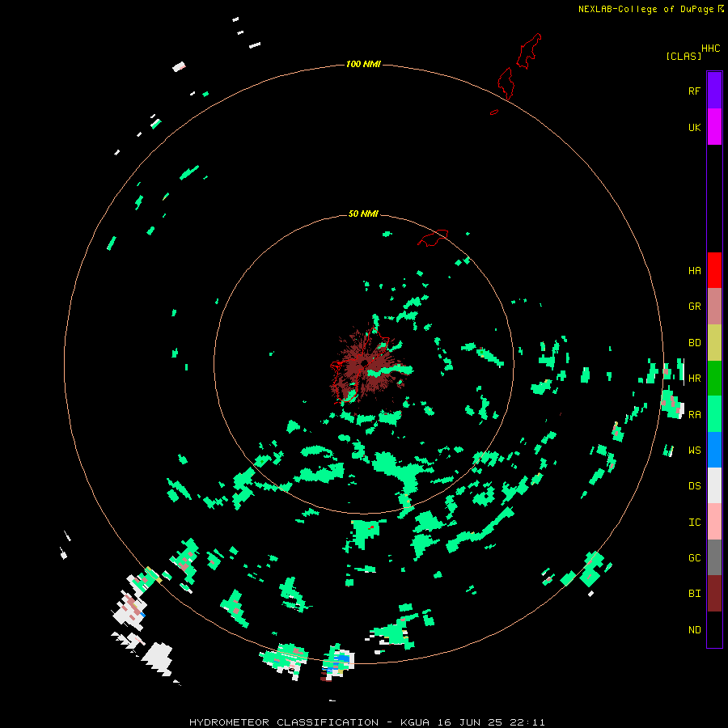Click the UK legend label
Screen dimensions: 728x728
tap(694, 127)
